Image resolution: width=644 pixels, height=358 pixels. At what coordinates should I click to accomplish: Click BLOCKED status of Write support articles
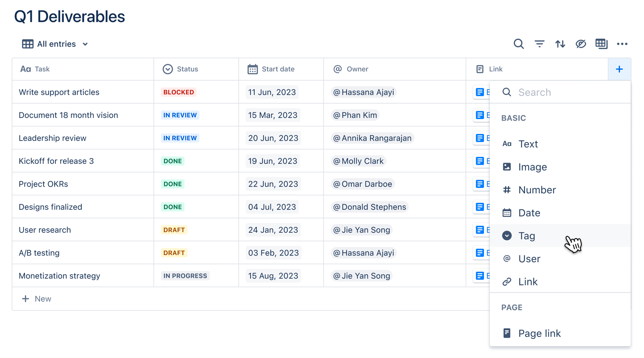coord(179,92)
